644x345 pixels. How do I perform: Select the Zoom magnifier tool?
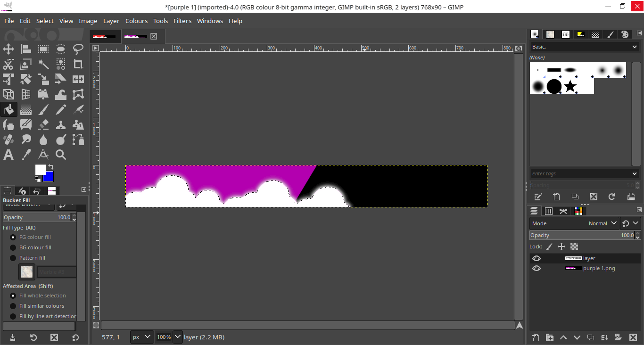tap(61, 155)
